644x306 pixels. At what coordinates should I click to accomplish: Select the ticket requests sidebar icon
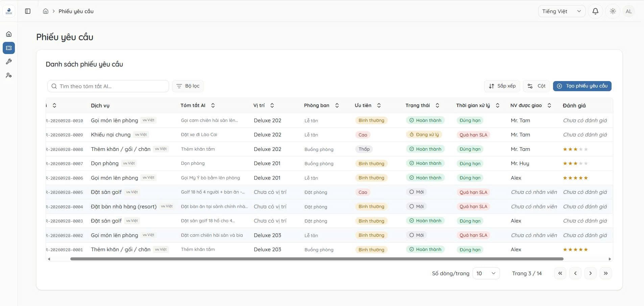coord(9,48)
